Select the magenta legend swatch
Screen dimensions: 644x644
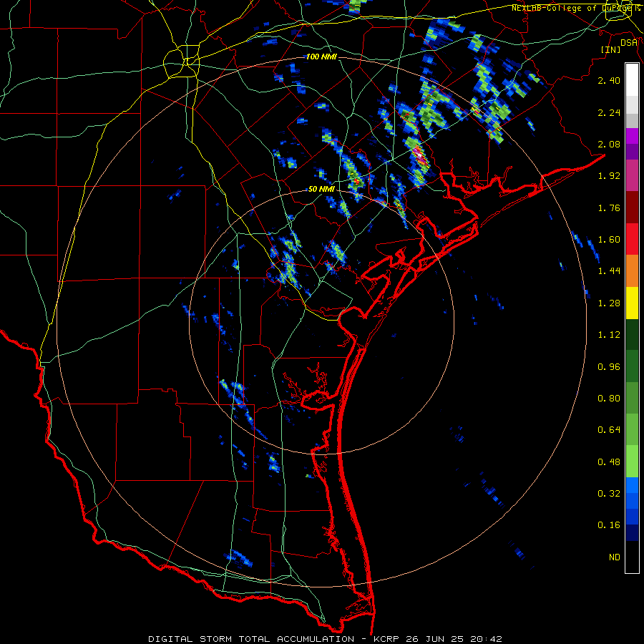632,136
